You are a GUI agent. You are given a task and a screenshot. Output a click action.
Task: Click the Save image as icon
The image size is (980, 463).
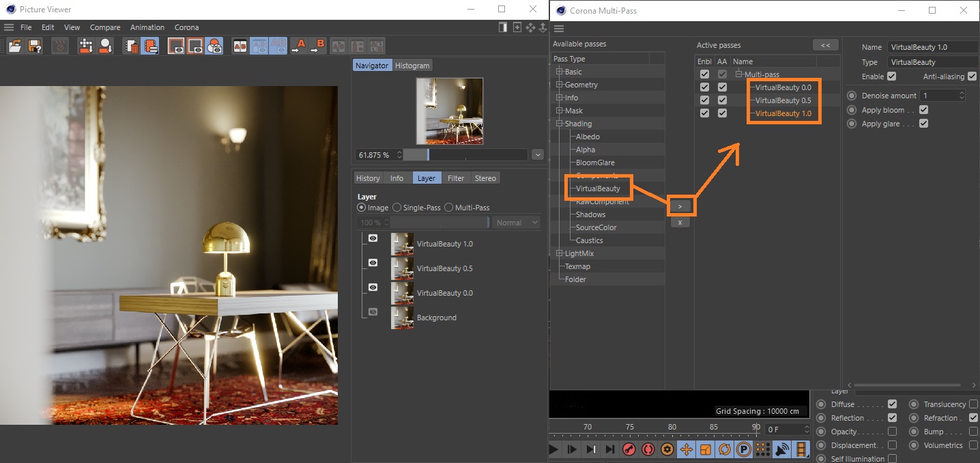(34, 46)
